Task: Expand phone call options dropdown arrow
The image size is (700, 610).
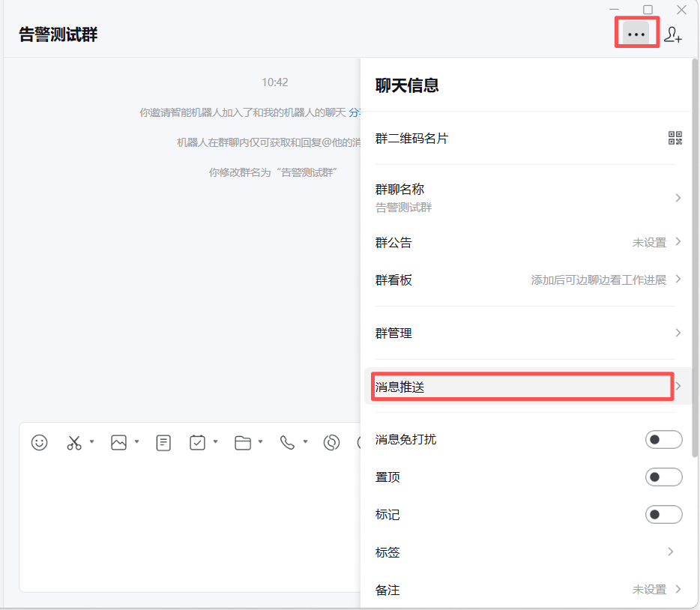Action: pyautogui.click(x=305, y=442)
